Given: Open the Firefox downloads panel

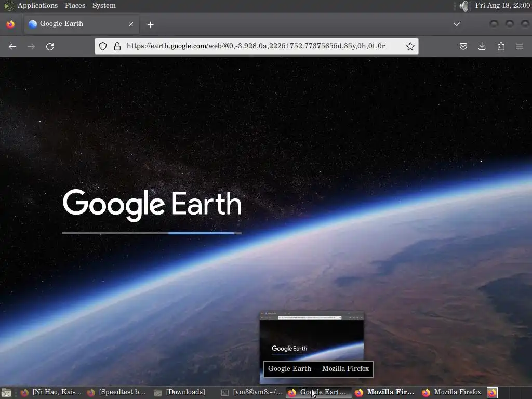Looking at the screenshot, I should tap(482, 46).
